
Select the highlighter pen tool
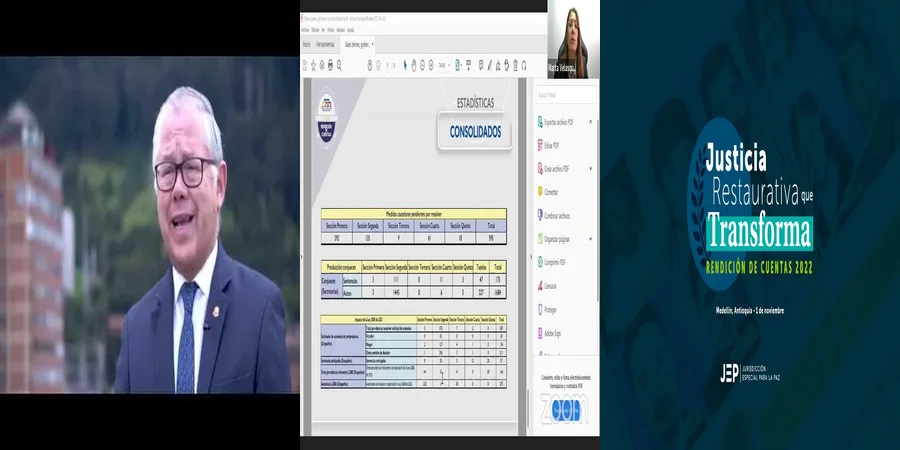click(x=490, y=65)
